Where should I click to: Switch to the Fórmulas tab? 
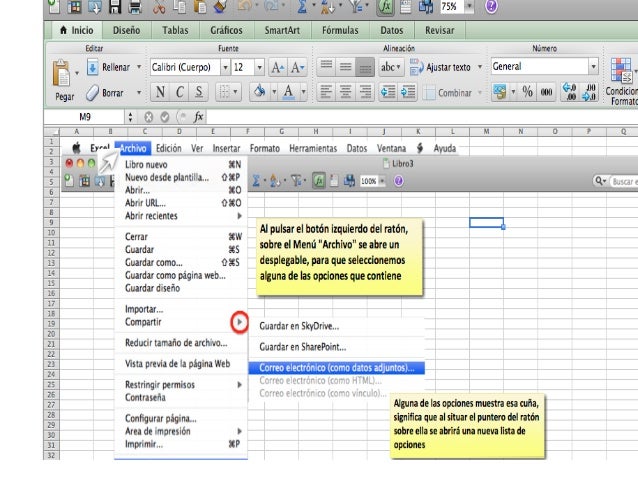click(x=340, y=30)
